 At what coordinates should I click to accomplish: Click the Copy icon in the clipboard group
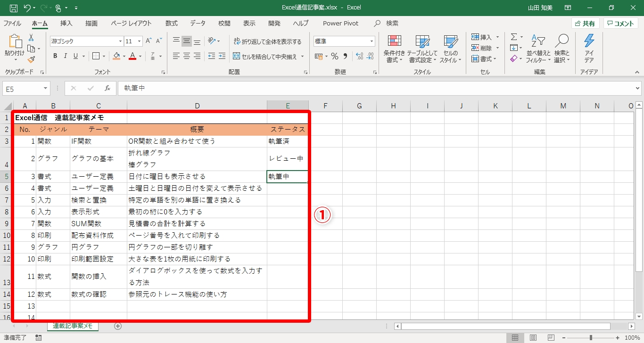coord(31,49)
